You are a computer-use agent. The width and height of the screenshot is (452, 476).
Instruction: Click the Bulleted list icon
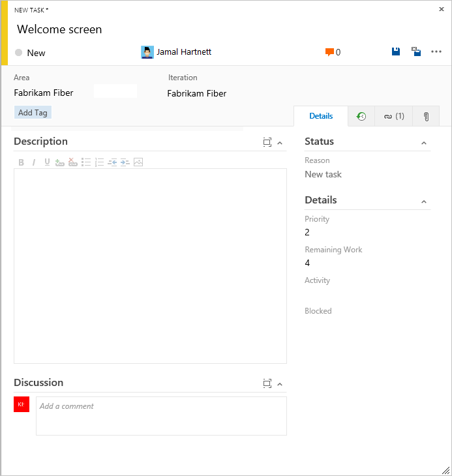pyautogui.click(x=86, y=162)
